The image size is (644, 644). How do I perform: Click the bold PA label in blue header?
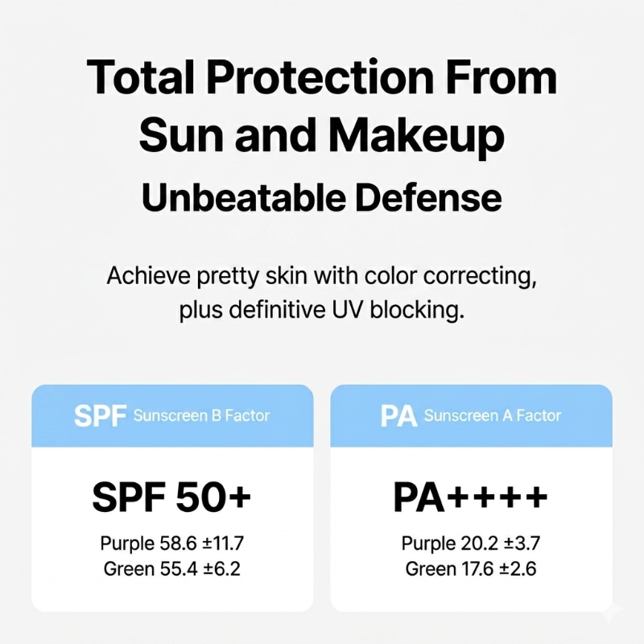398,415
